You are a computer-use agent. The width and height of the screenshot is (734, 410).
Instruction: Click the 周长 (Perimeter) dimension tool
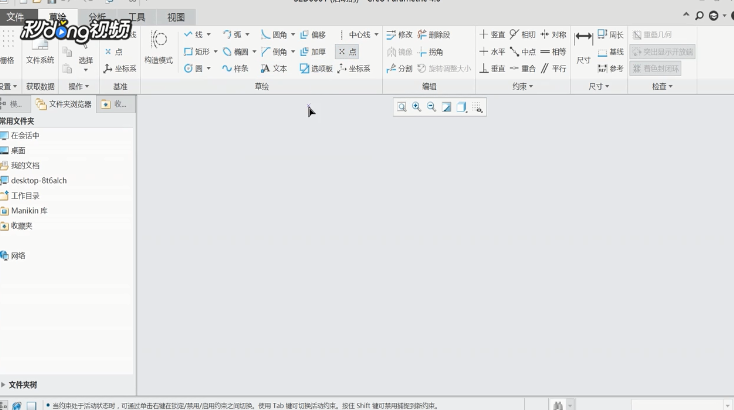[x=611, y=35]
